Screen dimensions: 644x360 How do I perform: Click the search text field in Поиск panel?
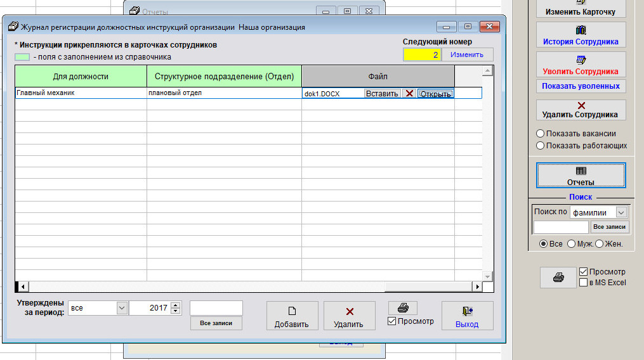click(x=561, y=227)
